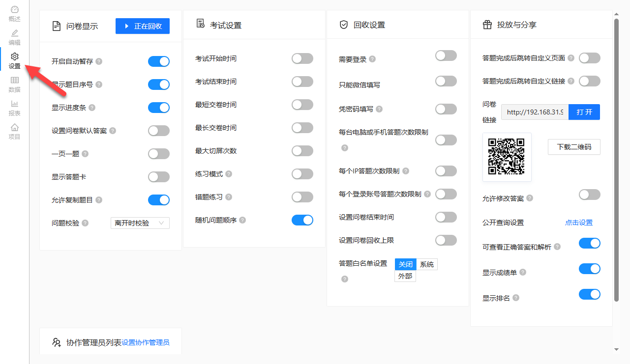Open the 问题校验 dropdown
This screenshot has height=364, width=630.
coord(140,223)
